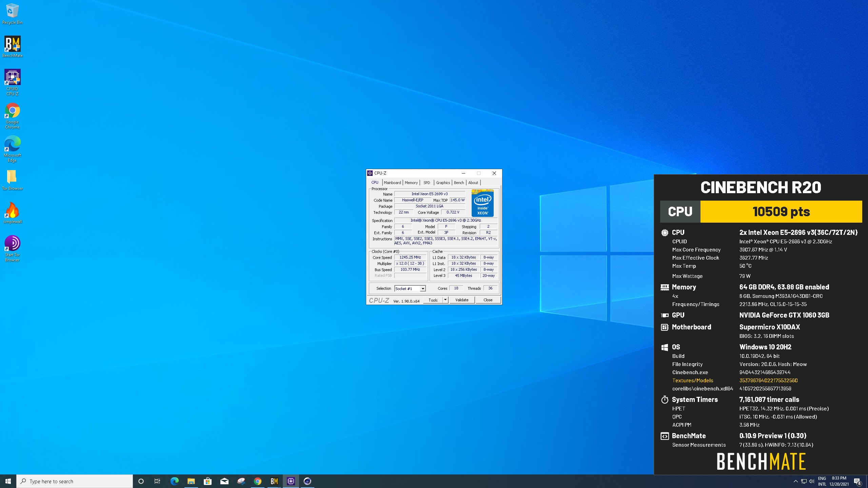Screen dimensions: 868x488
Task: Launch BenchMate from the desktop shortcut
Action: tap(12, 47)
